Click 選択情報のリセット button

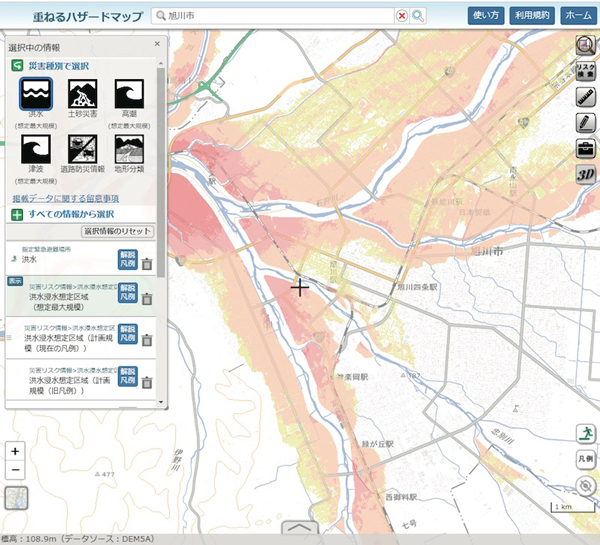point(117,231)
